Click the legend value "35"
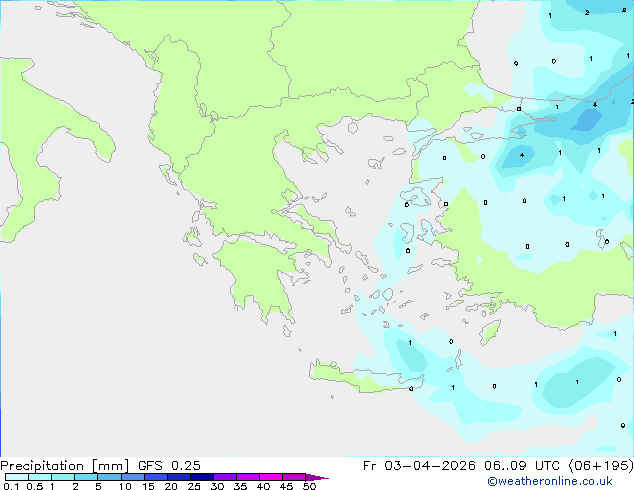 click(240, 486)
